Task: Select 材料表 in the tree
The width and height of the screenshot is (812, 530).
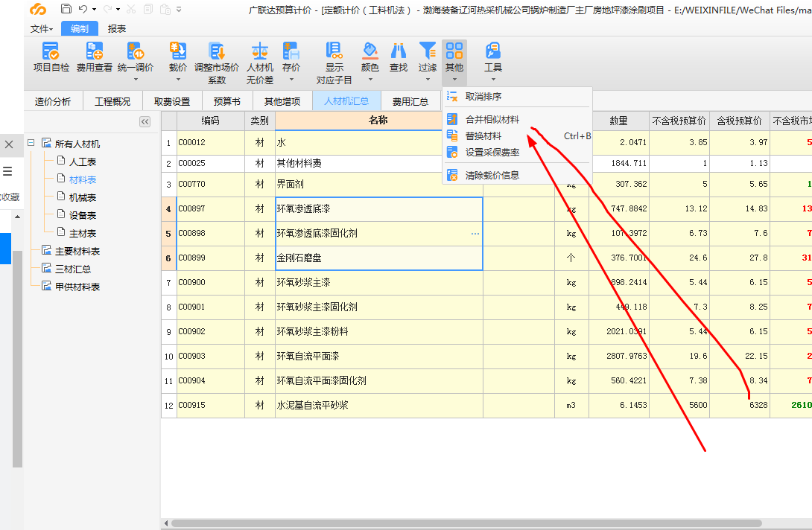Action: 83,179
